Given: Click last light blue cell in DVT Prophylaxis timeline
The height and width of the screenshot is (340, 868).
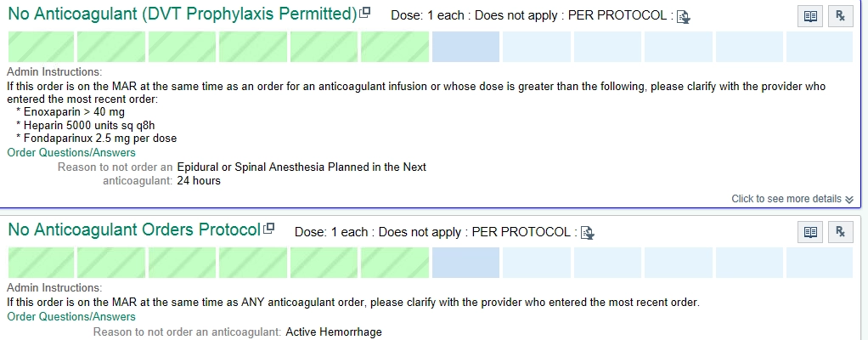Looking at the screenshot, I should [x=819, y=47].
